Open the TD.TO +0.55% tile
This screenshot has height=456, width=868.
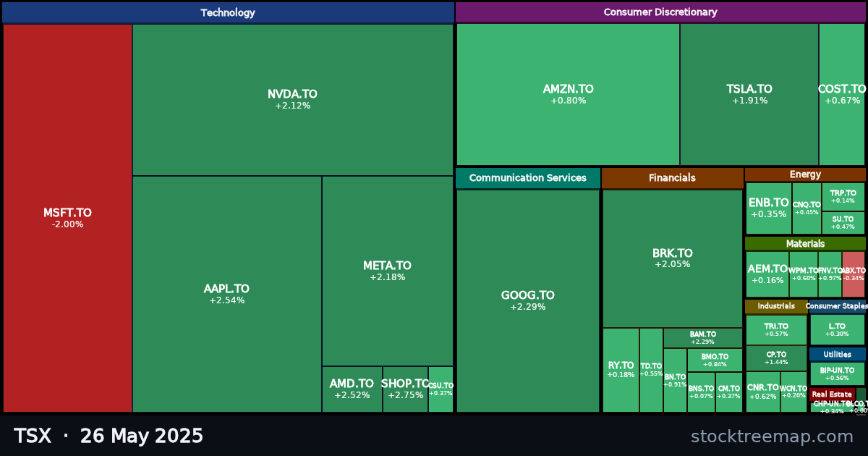pos(651,370)
